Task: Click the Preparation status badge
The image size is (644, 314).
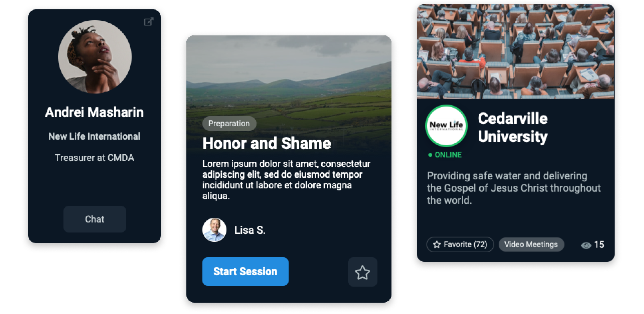Action: [229, 124]
